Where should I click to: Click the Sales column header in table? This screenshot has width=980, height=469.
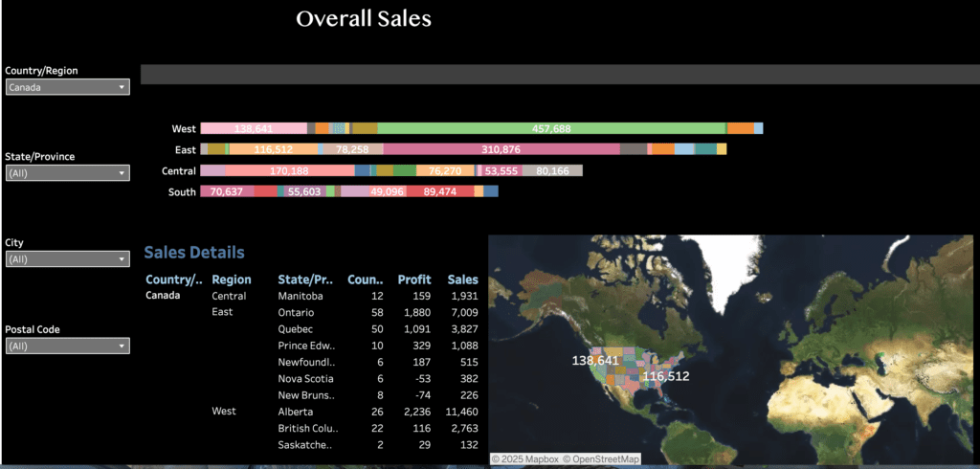(462, 279)
